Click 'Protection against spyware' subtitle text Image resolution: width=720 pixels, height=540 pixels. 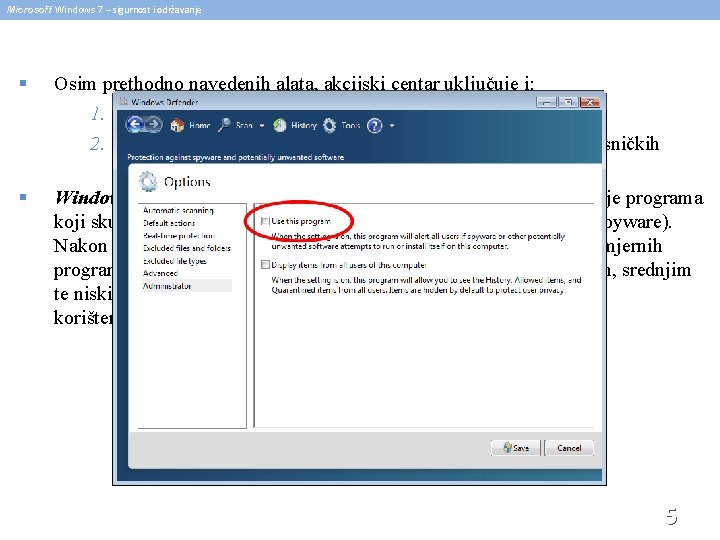pyautogui.click(x=236, y=157)
